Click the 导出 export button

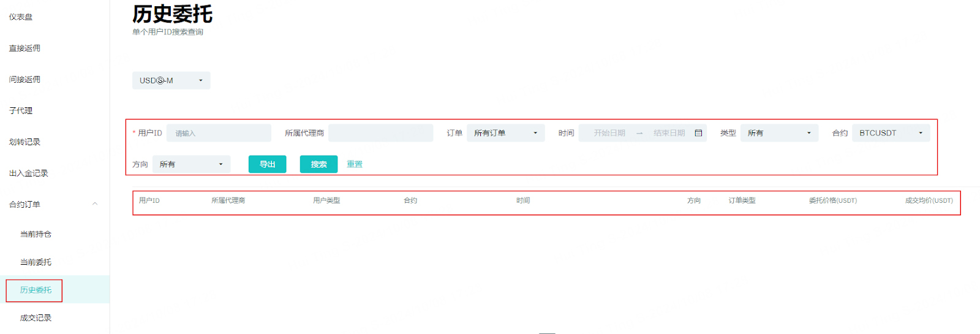click(267, 164)
